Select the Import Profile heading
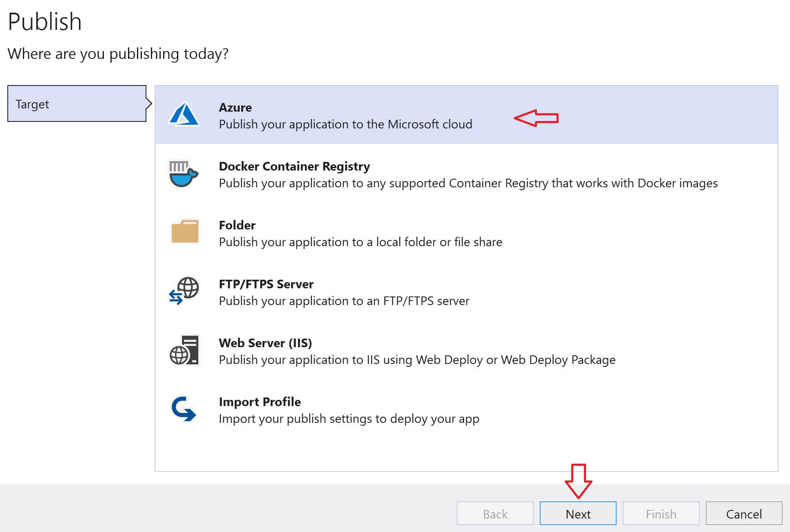This screenshot has height=532, width=790. pyautogui.click(x=260, y=402)
